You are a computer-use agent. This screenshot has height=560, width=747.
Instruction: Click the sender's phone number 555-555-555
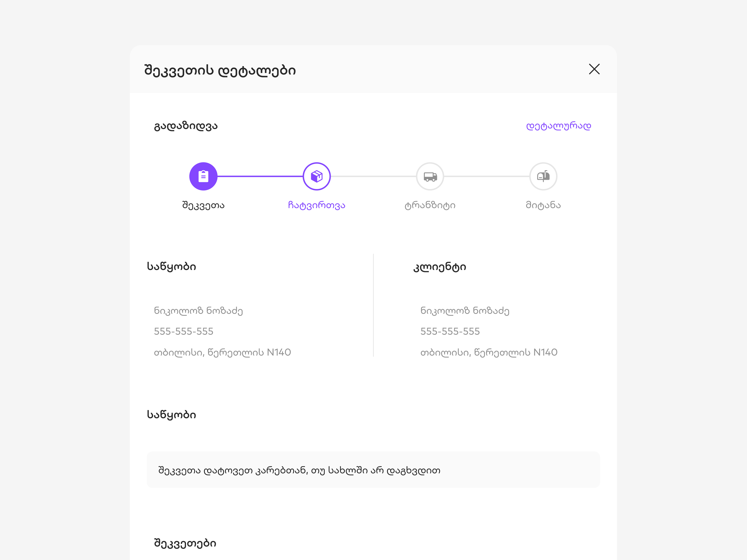(184, 331)
